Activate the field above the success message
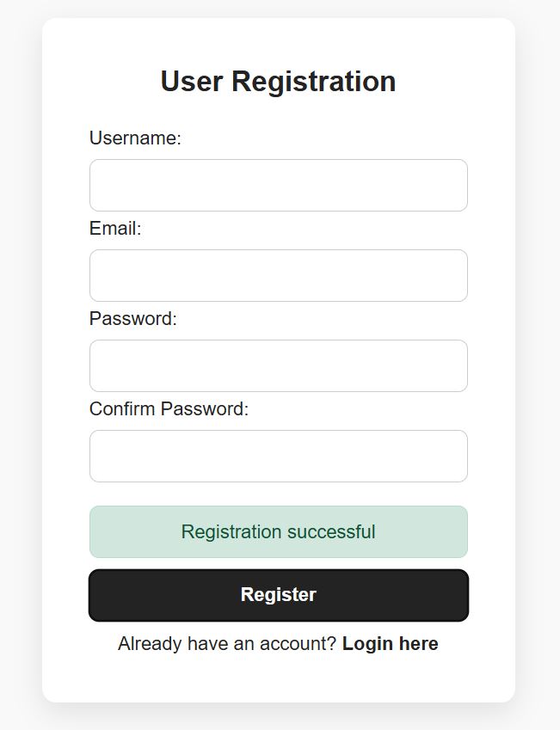Viewport: 560px width, 730px height. [x=278, y=456]
